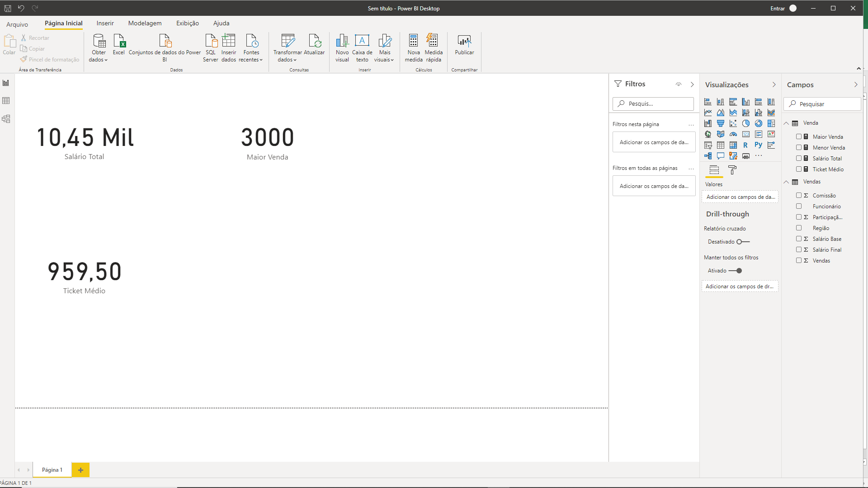The image size is (868, 488).
Task: Collapse the Venda table tree
Action: pyautogui.click(x=787, y=123)
